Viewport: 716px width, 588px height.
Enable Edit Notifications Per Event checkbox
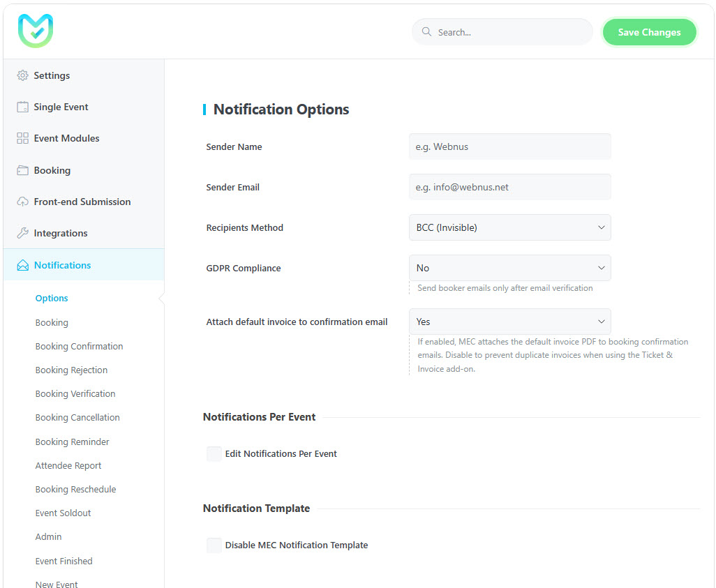[214, 454]
